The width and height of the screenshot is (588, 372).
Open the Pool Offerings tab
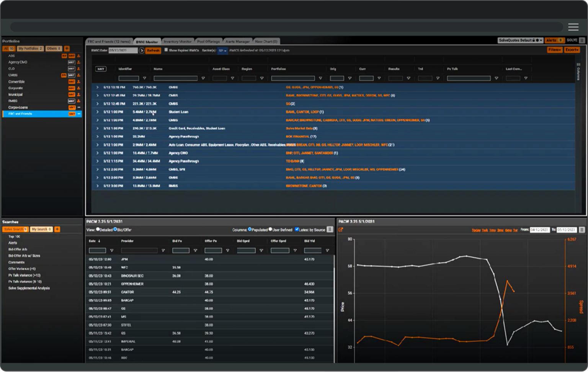click(208, 41)
